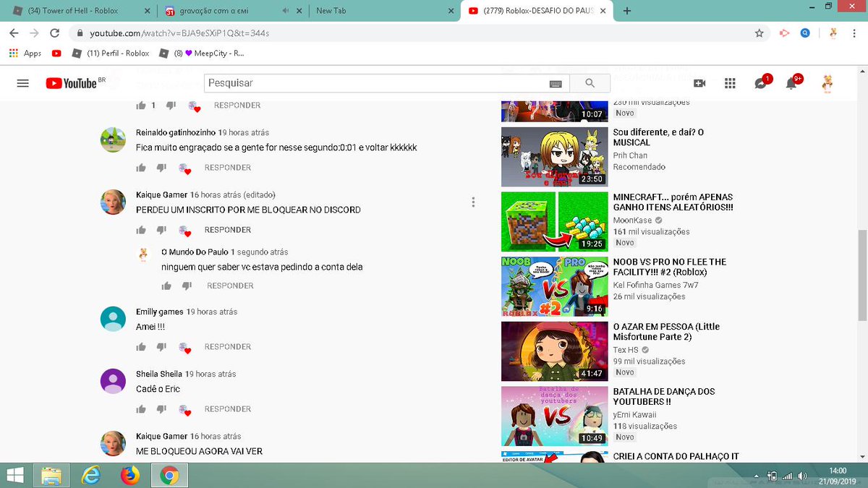Select the Roblox-DESAFIO DO PAUSE YouTube tab

[536, 11]
